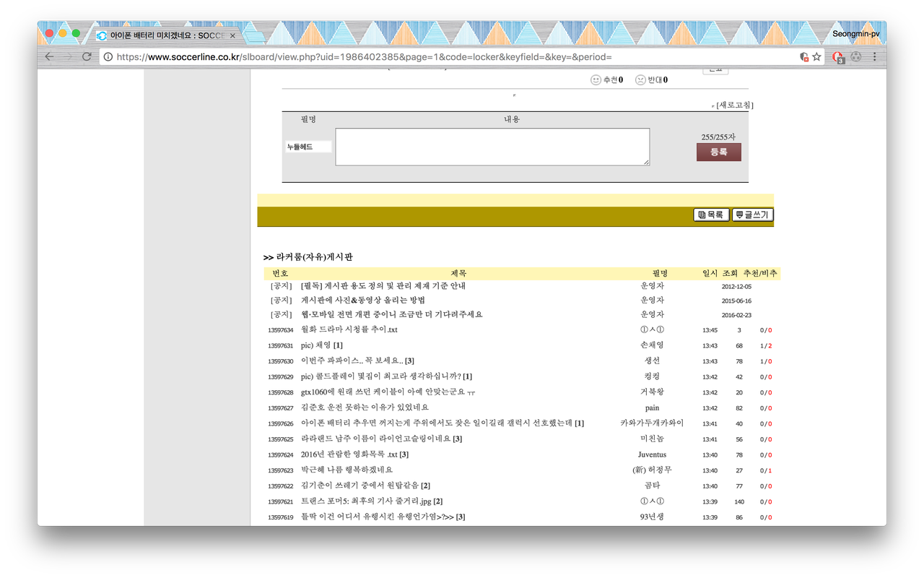Open the red extension with badge 3
Image resolution: width=924 pixels, height=578 pixels.
pos(837,57)
